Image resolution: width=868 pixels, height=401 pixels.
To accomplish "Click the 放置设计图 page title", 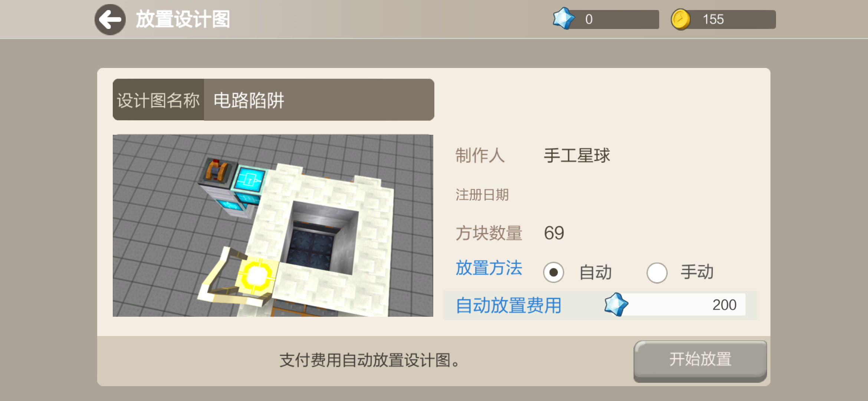I will pos(183,19).
